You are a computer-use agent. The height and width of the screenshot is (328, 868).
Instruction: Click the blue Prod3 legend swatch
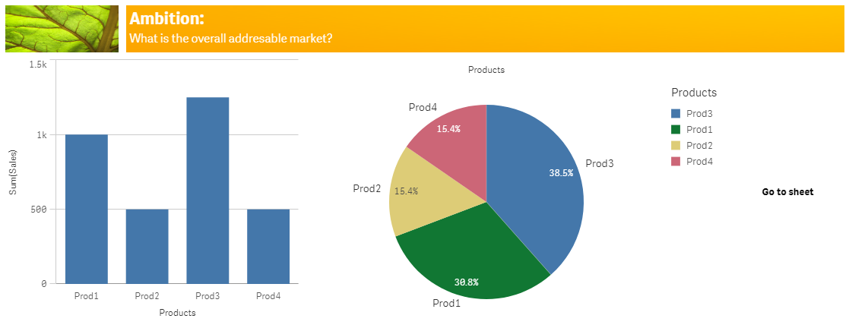[676, 113]
